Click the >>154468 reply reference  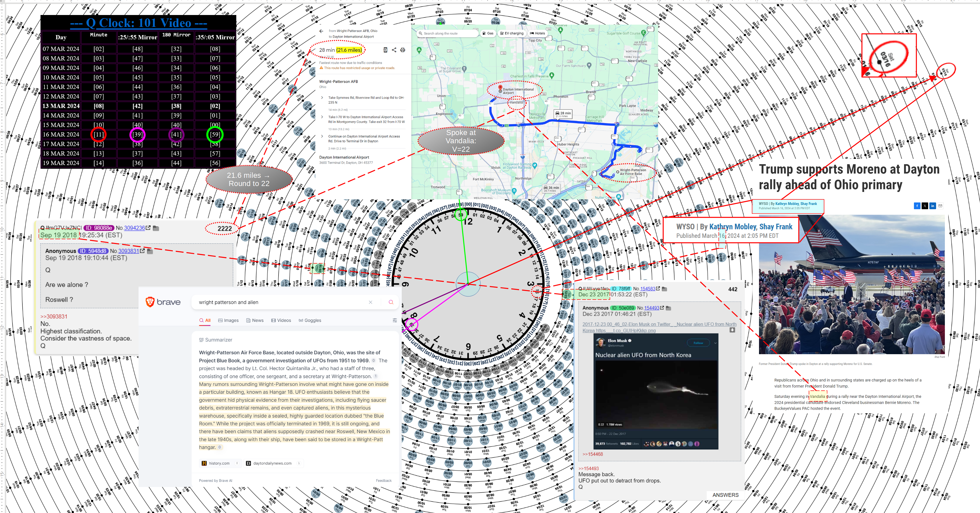pyautogui.click(x=593, y=454)
